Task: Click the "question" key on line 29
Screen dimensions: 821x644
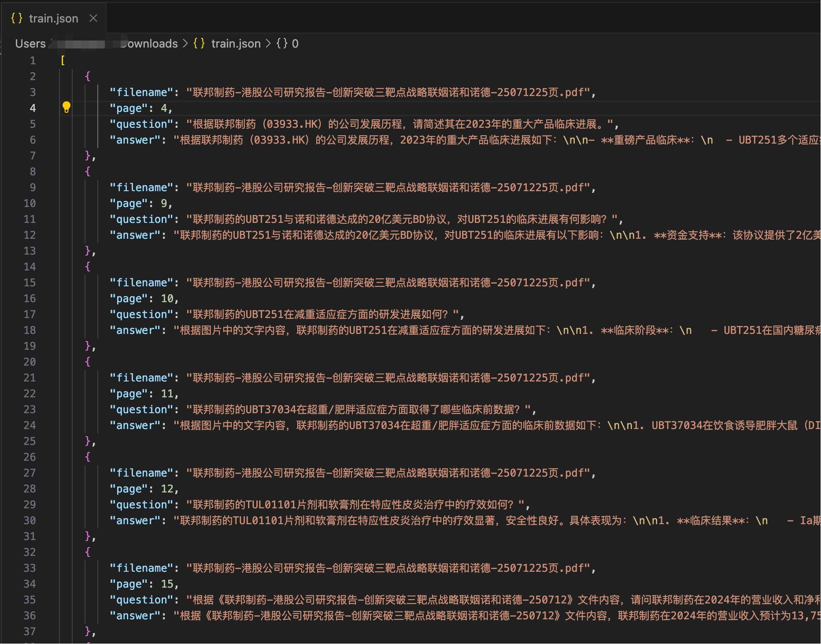Action: click(141, 505)
